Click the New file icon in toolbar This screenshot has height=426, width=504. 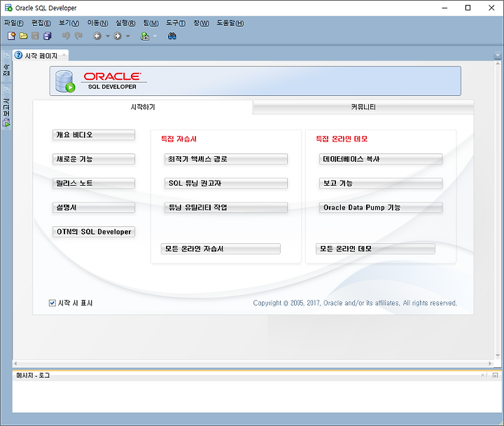pos(11,36)
